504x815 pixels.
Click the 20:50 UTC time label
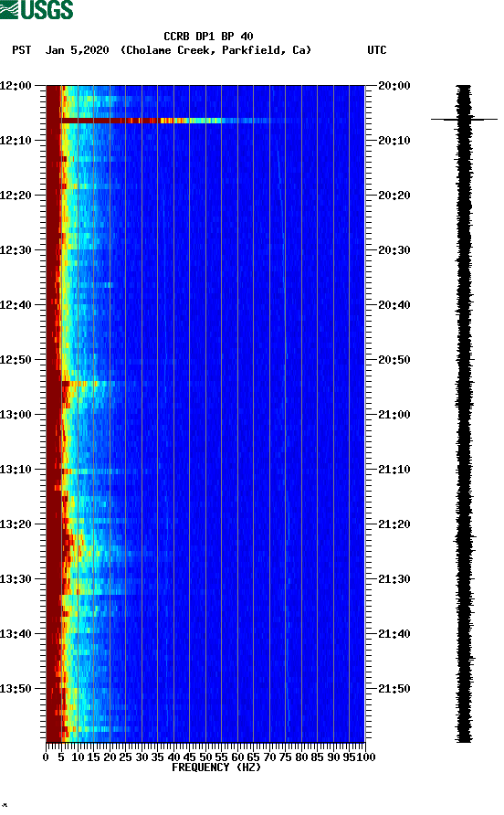pos(394,360)
